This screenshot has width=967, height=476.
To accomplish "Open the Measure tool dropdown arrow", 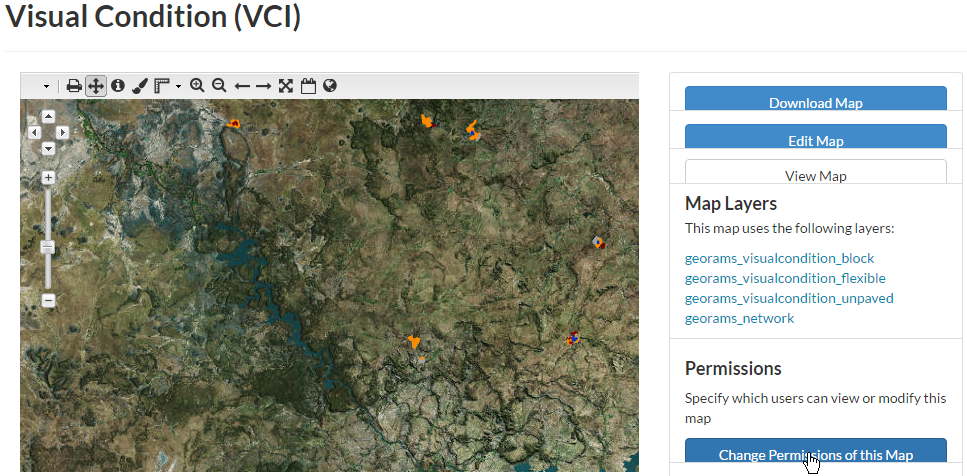I will [178, 86].
